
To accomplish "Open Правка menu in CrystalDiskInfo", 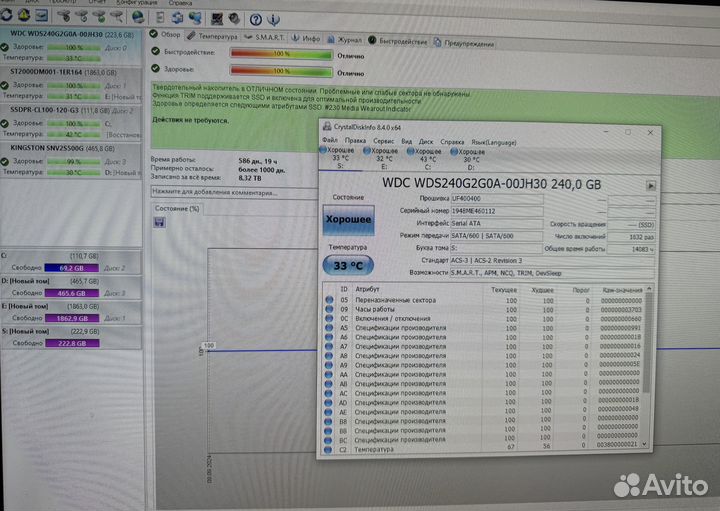I will (x=355, y=140).
